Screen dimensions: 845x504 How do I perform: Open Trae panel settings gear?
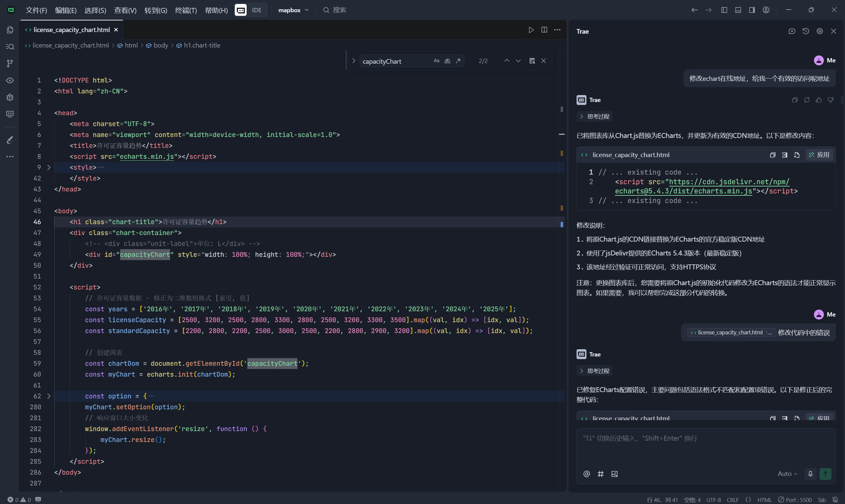(820, 31)
